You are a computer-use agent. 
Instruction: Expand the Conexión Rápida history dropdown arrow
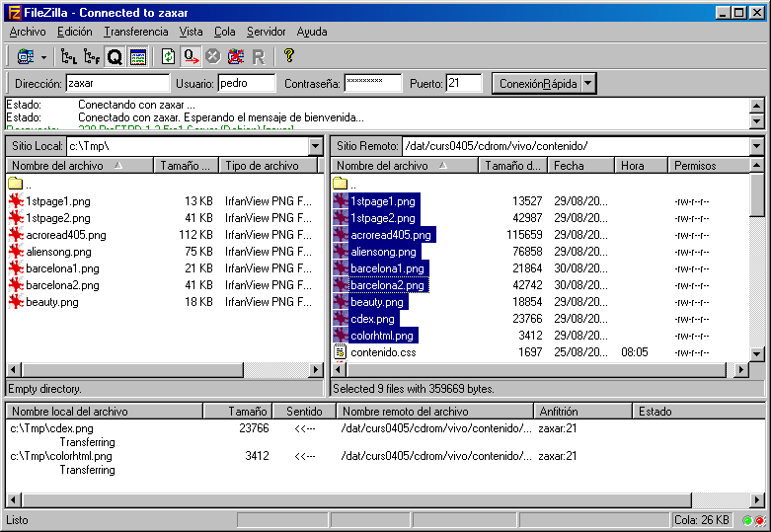[589, 84]
